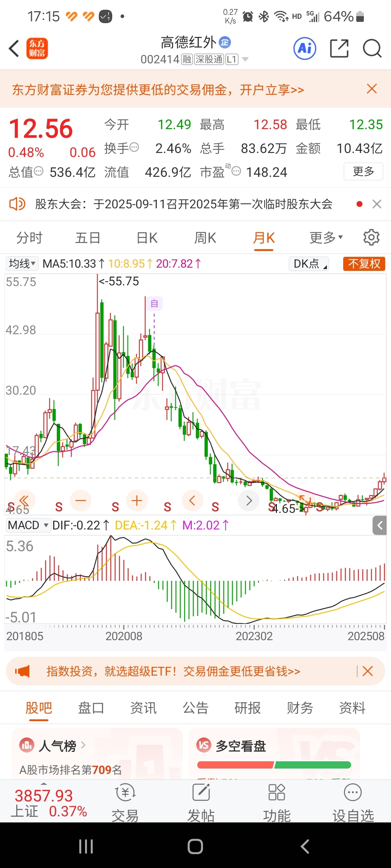Viewport: 391px width, 868px height.
Task: Open the MACD indicator dropdown
Action: pyautogui.click(x=28, y=525)
